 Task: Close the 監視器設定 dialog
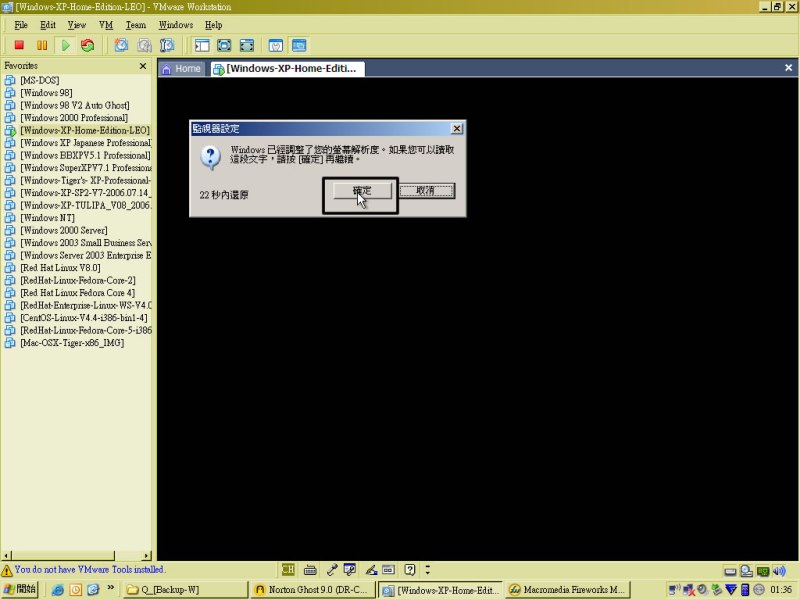pyautogui.click(x=457, y=129)
